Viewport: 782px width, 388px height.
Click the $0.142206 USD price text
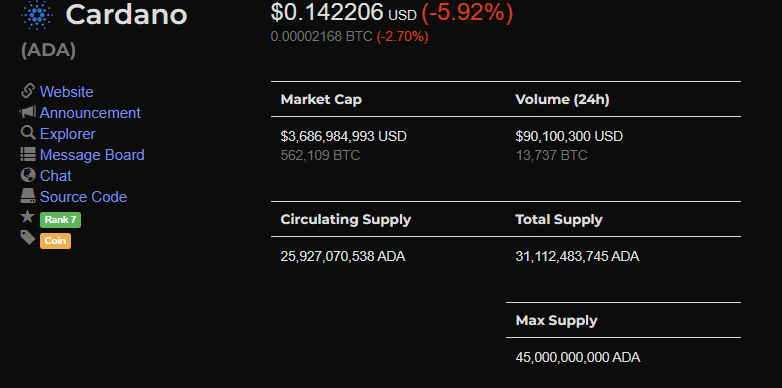[343, 12]
